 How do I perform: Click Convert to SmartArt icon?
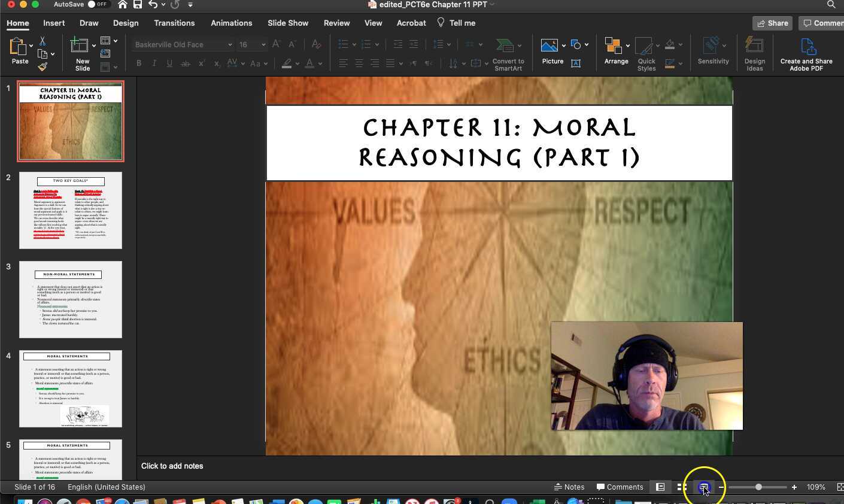coord(507,53)
